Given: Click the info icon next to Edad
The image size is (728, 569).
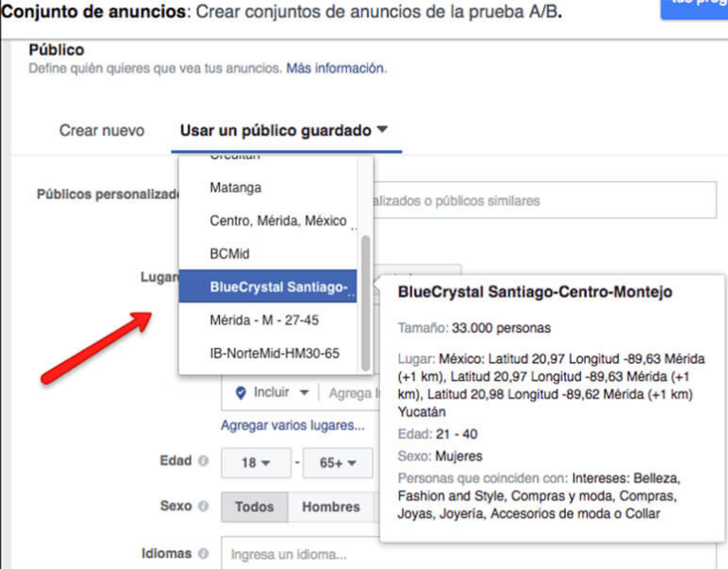Looking at the screenshot, I should click(x=203, y=462).
